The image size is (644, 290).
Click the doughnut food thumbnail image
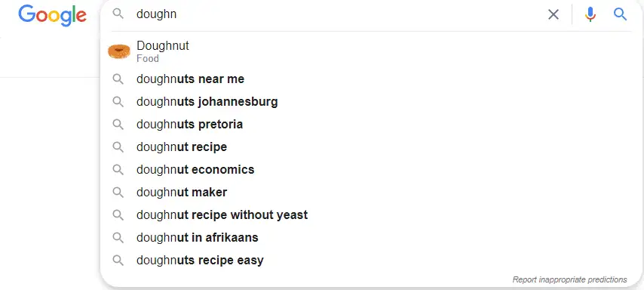(x=118, y=51)
